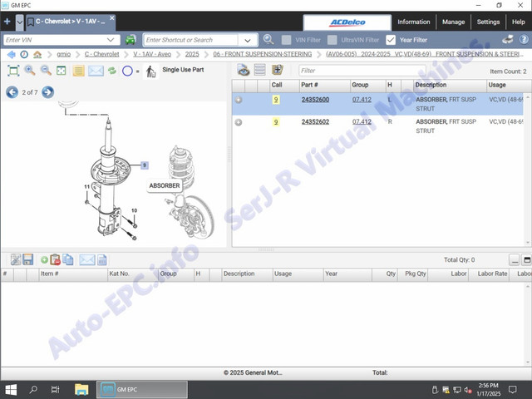The height and width of the screenshot is (399, 532).
Task: Click the add-to-list plus icon
Action: [x=278, y=70]
